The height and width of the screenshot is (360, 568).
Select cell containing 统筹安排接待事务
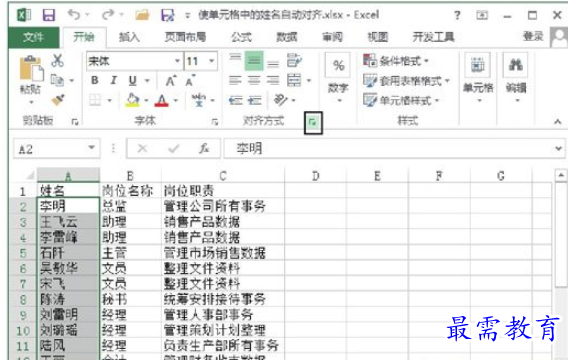pos(223,299)
